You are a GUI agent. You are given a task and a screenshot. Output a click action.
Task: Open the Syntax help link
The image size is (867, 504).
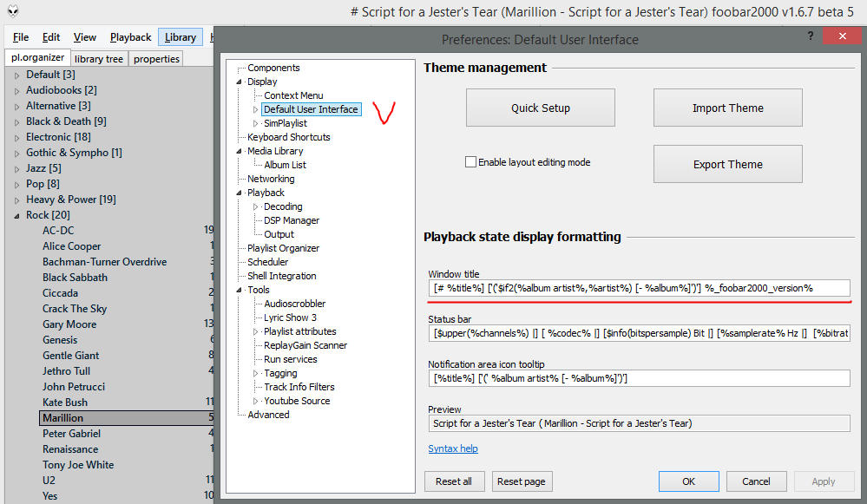point(452,448)
